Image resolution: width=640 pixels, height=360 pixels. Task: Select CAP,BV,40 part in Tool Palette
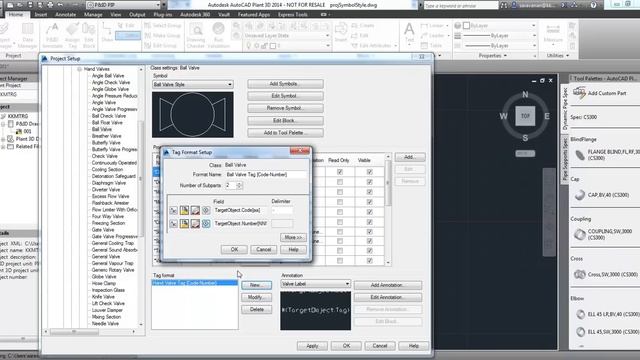[601, 195]
